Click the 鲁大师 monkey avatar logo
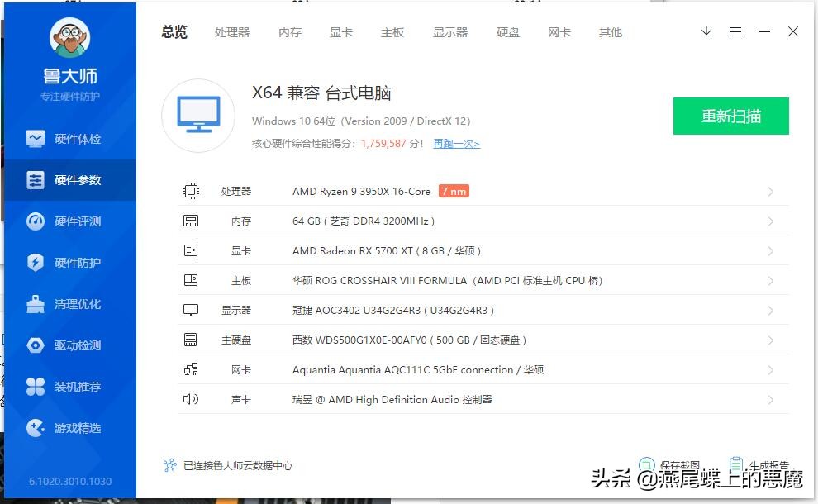Viewport: 818px width, 504px height. [70, 37]
